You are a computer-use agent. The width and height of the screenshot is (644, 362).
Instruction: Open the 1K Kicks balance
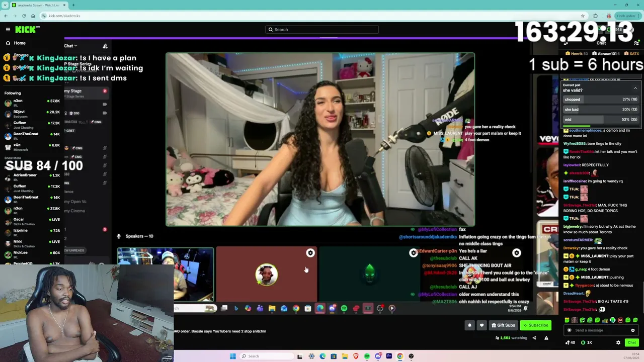[587, 342]
